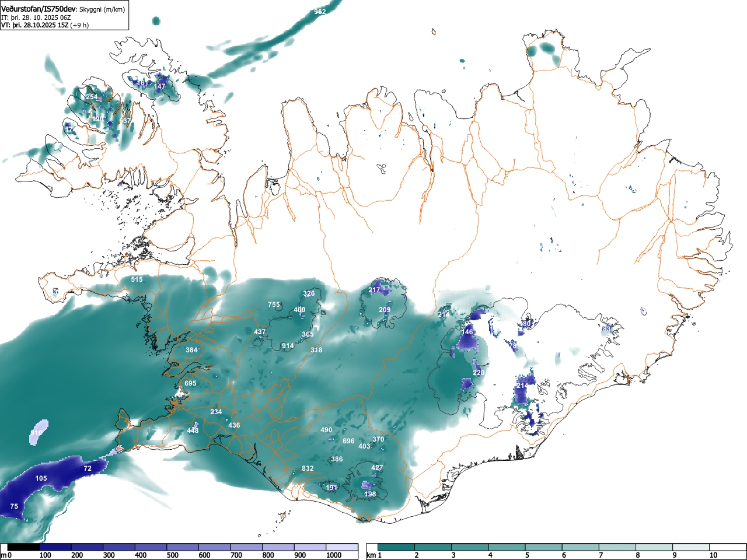
Task: Click the map value "403"
Action: click(x=364, y=446)
